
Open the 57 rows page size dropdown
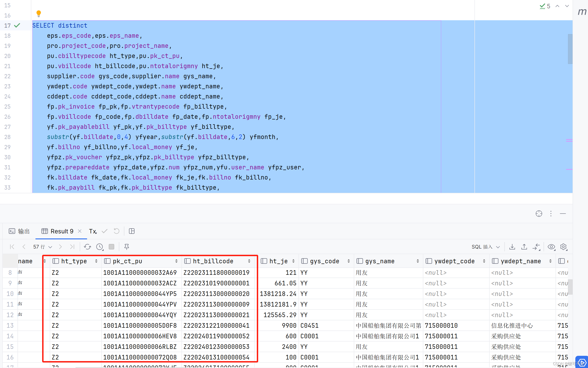(43, 247)
